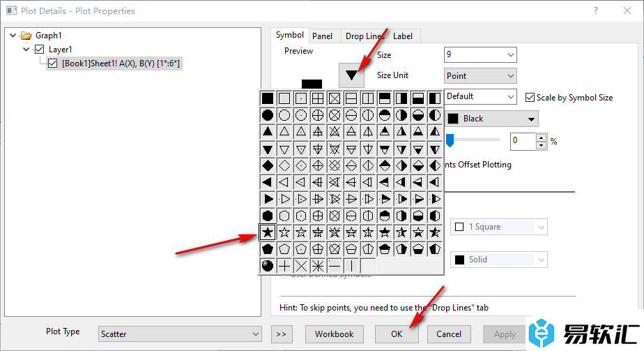Open the 1 Square dropdown
The height and width of the screenshot is (351, 644).
[x=499, y=227]
